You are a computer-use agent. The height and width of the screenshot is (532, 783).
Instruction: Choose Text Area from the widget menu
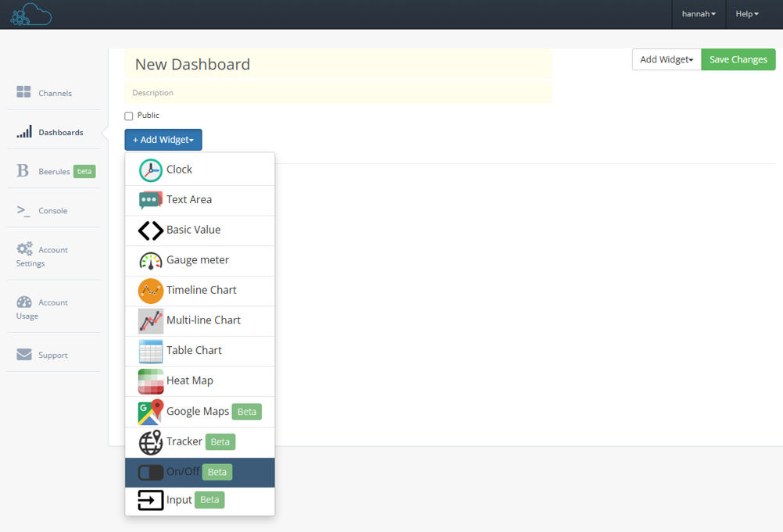200,200
